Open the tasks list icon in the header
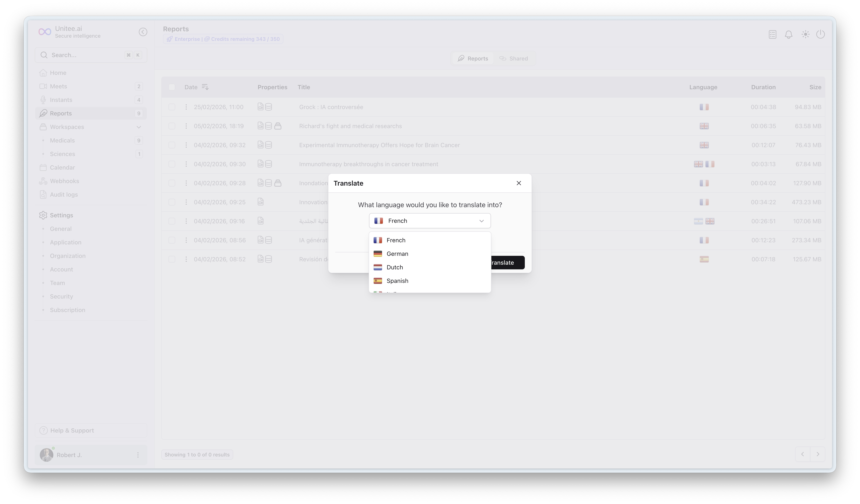The image size is (860, 504). click(773, 34)
